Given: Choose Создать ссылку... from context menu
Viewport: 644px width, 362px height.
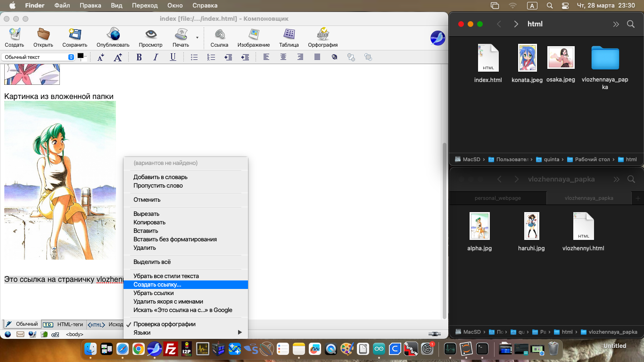Looking at the screenshot, I should pos(157,285).
